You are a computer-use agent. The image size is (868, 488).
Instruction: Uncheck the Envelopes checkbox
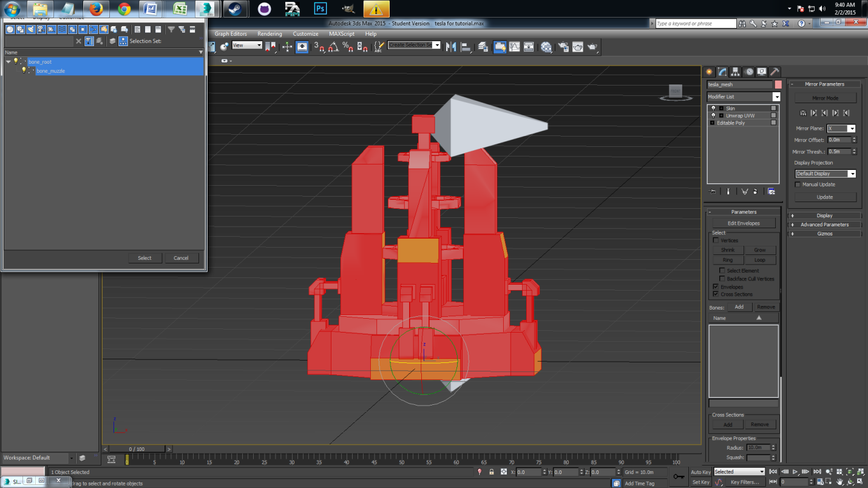(x=716, y=286)
